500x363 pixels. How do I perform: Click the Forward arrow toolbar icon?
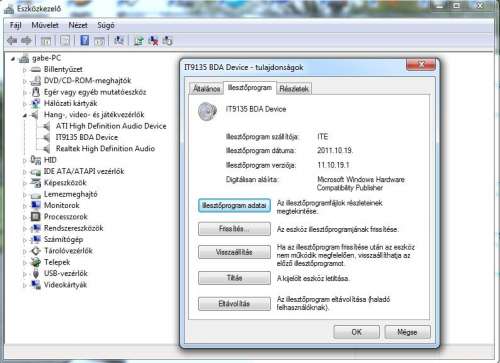pos(26,41)
